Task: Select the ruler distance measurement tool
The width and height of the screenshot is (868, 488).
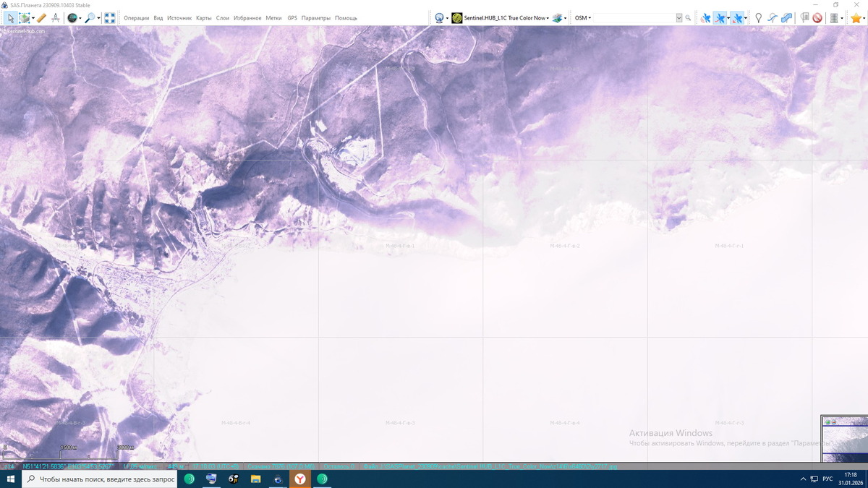Action: coord(41,18)
